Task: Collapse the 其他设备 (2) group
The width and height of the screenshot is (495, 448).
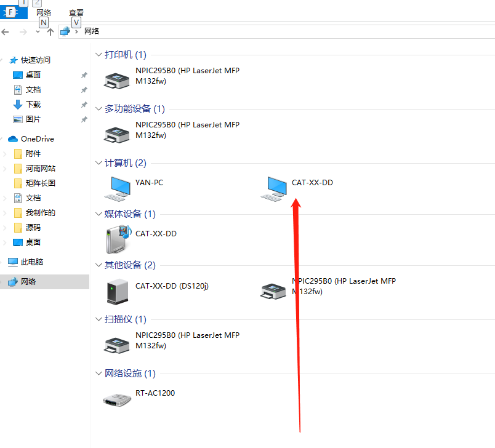Action: (x=99, y=265)
